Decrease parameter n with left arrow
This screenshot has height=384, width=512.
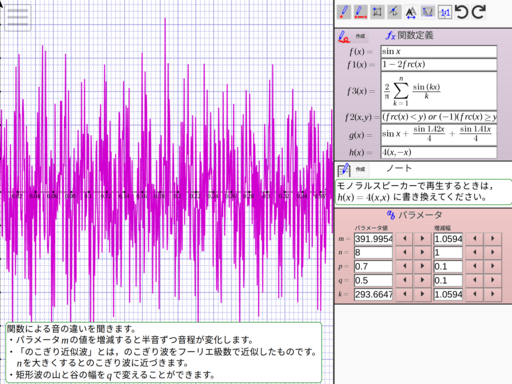[x=405, y=253]
